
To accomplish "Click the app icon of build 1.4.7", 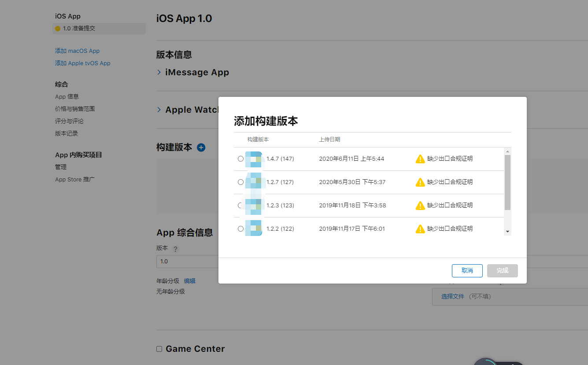I will pyautogui.click(x=254, y=159).
